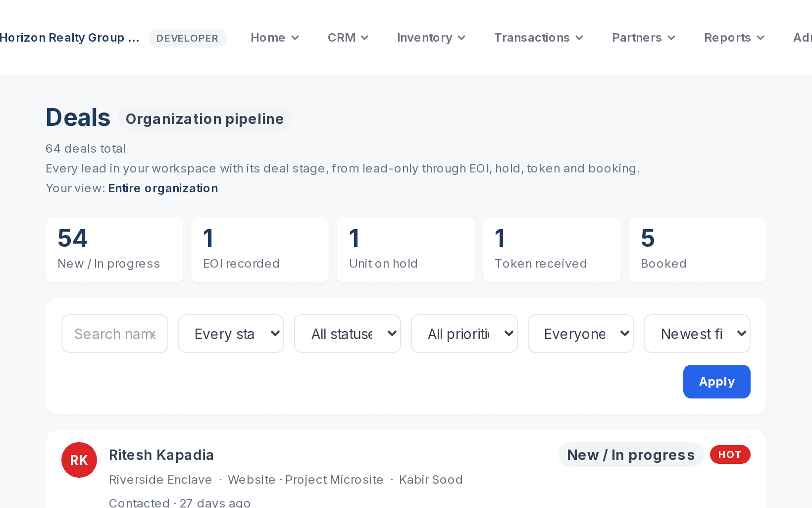Image resolution: width=812 pixels, height=508 pixels.
Task: Select the 54 New / In progress card
Action: click(x=114, y=250)
